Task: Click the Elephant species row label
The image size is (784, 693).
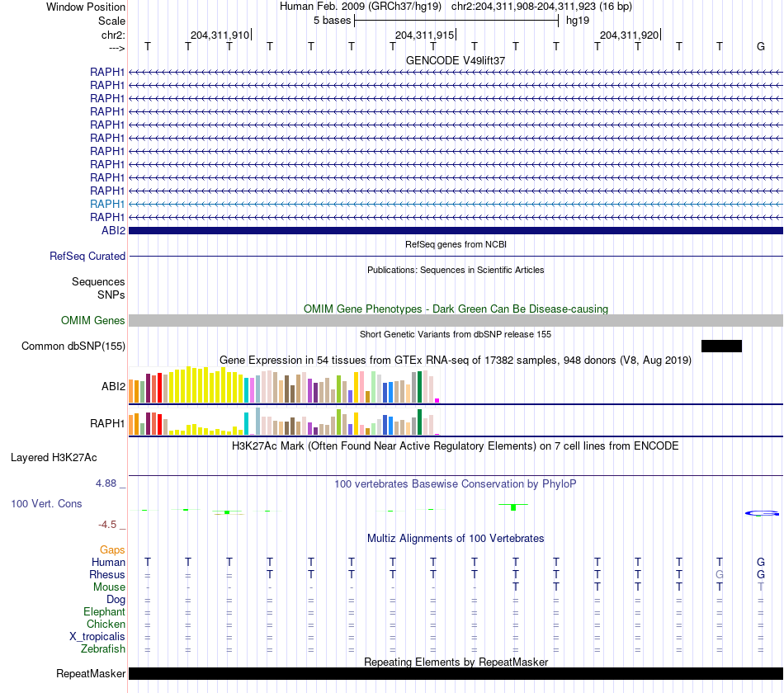Action: point(104,611)
